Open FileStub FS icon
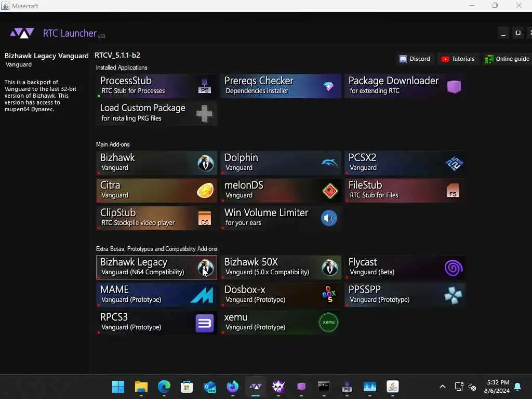The height and width of the screenshot is (399, 532). point(453,190)
